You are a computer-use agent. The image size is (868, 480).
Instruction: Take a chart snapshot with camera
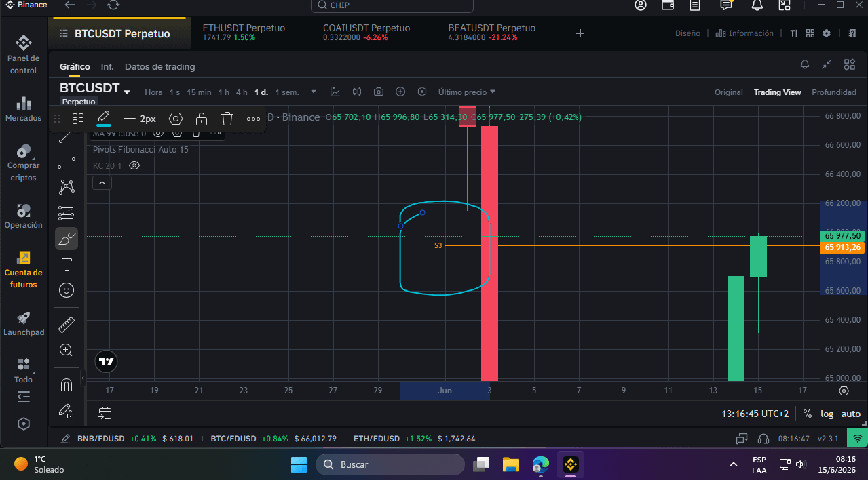[x=379, y=92]
